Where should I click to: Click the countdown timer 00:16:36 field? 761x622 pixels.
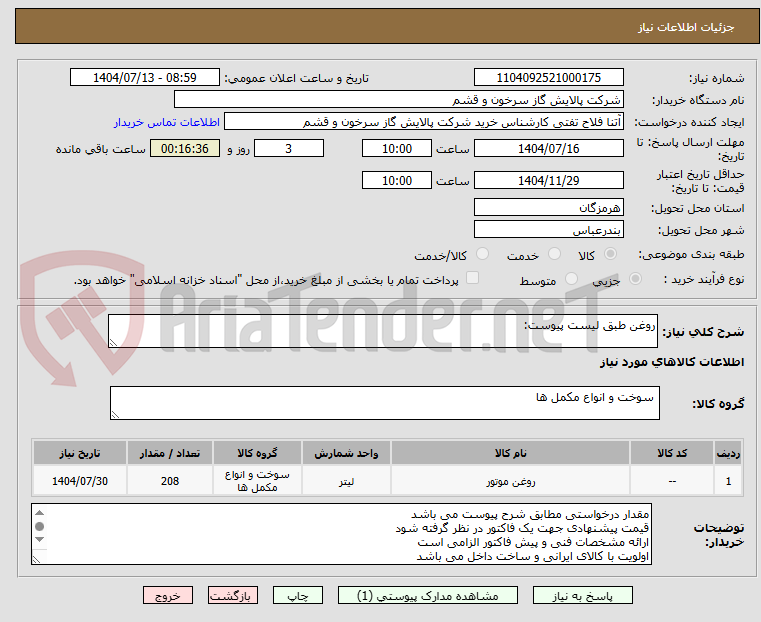pyautogui.click(x=185, y=148)
